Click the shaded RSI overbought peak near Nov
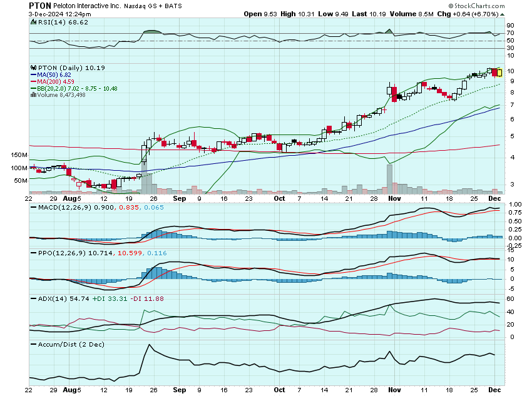The image size is (532, 396). 389,31
